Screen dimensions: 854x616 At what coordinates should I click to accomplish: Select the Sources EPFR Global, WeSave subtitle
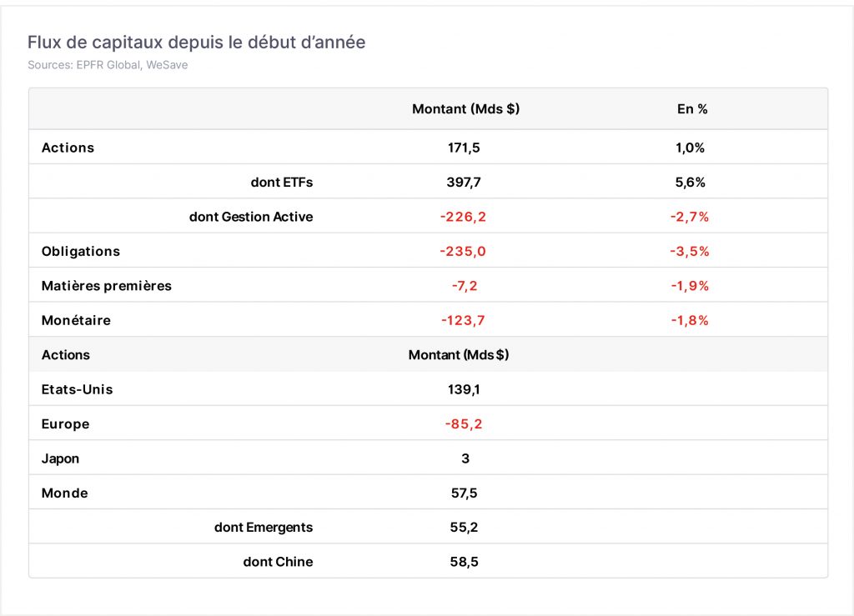coord(108,65)
